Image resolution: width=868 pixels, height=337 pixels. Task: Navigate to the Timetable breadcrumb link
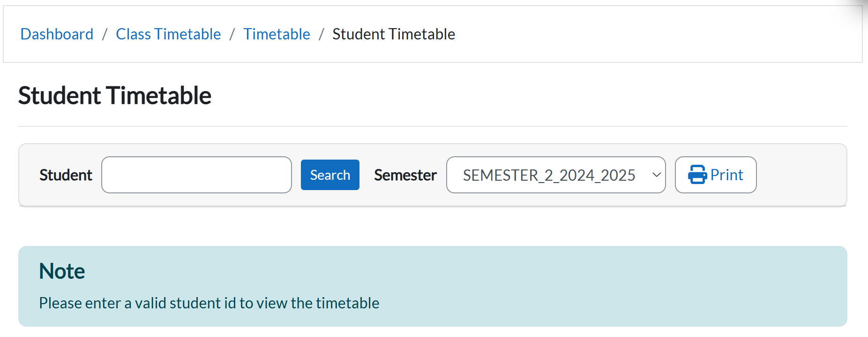[x=277, y=34]
